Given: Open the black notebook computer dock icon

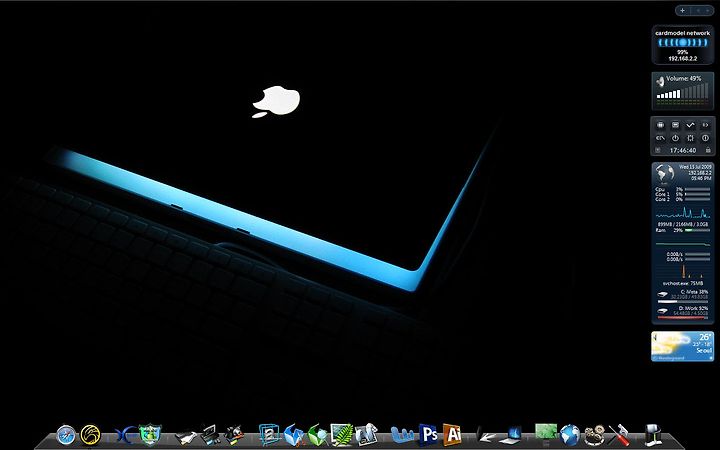Looking at the screenshot, I should pos(209,435).
